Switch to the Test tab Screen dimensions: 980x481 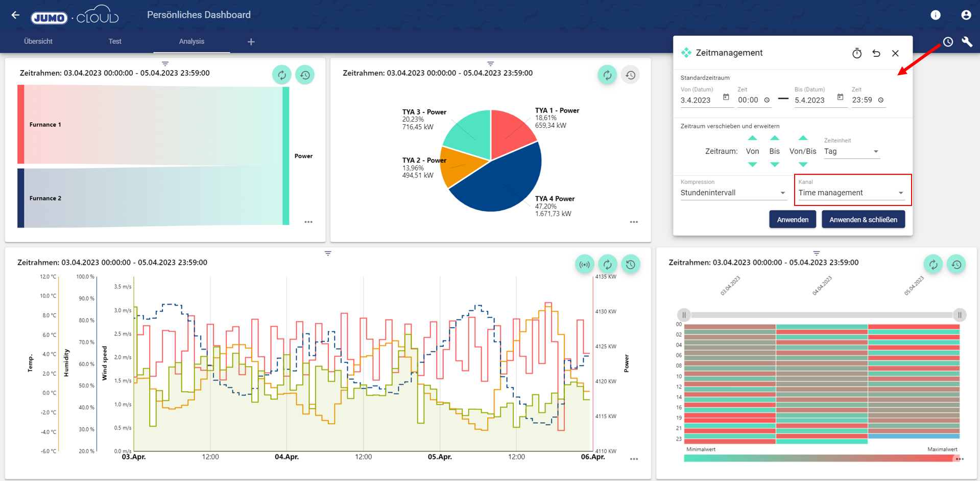115,41
